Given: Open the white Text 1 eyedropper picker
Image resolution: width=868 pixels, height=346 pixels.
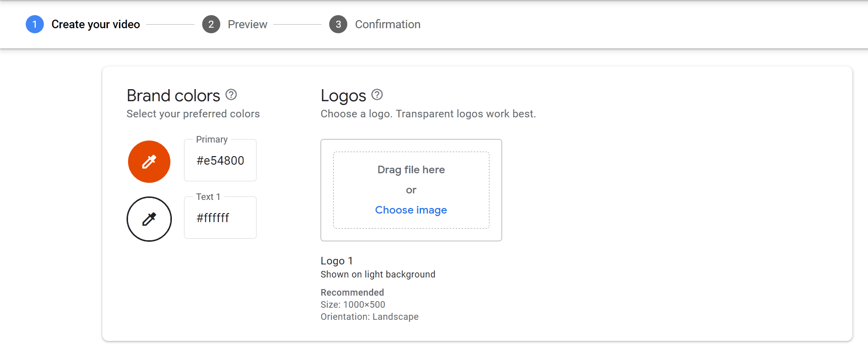Looking at the screenshot, I should click(x=149, y=219).
